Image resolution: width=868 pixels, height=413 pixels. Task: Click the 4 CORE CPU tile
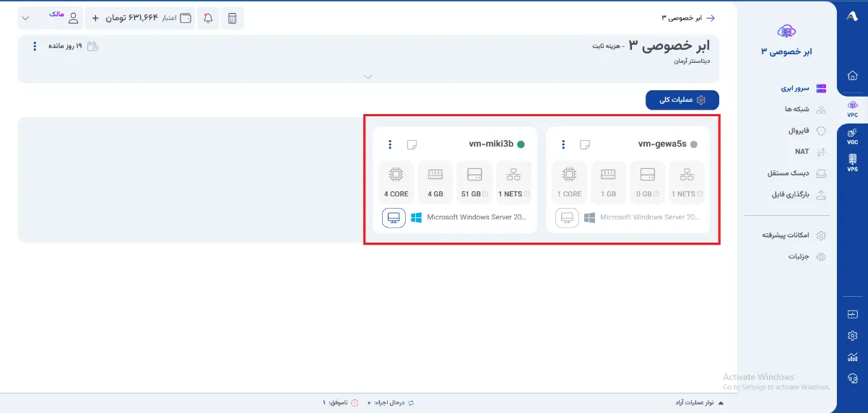point(396,181)
